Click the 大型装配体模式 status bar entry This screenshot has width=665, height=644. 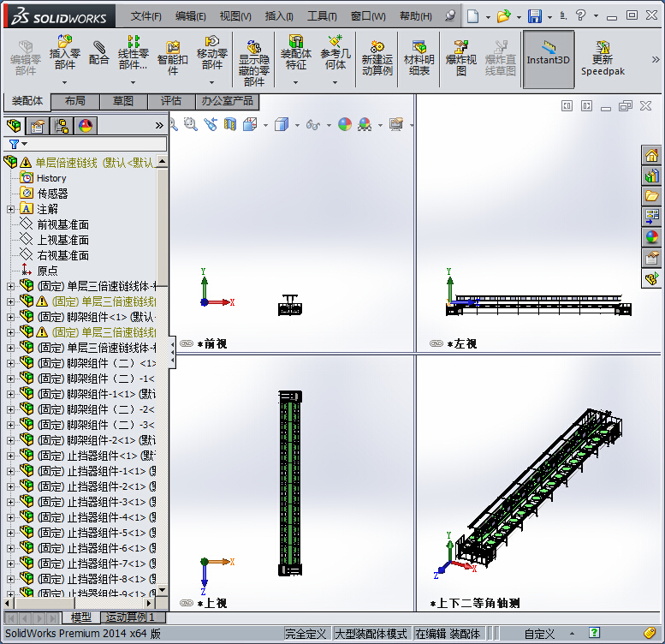coord(371,634)
